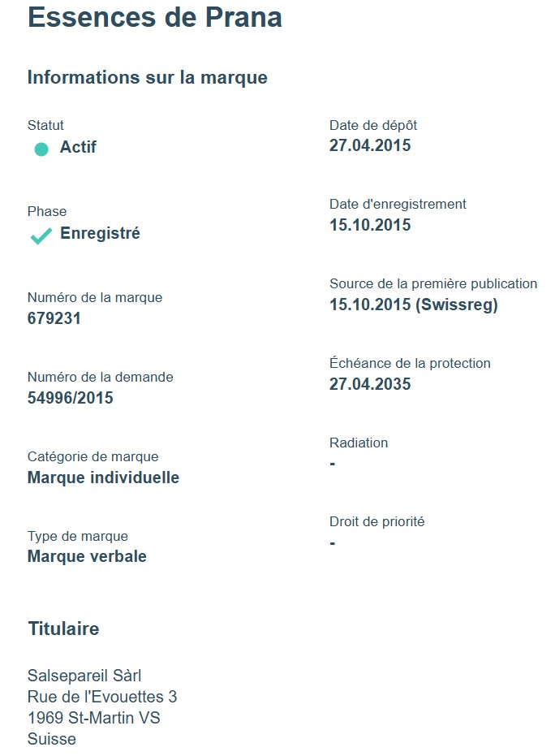This screenshot has height=756, width=555.
Task: Click the Radiation field dash value
Action: [x=333, y=464]
